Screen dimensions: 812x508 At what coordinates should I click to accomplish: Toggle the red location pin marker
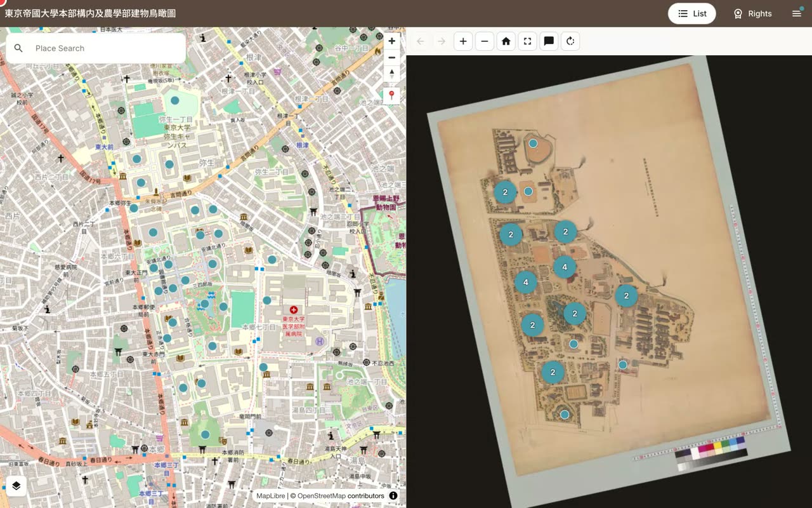[x=392, y=96]
